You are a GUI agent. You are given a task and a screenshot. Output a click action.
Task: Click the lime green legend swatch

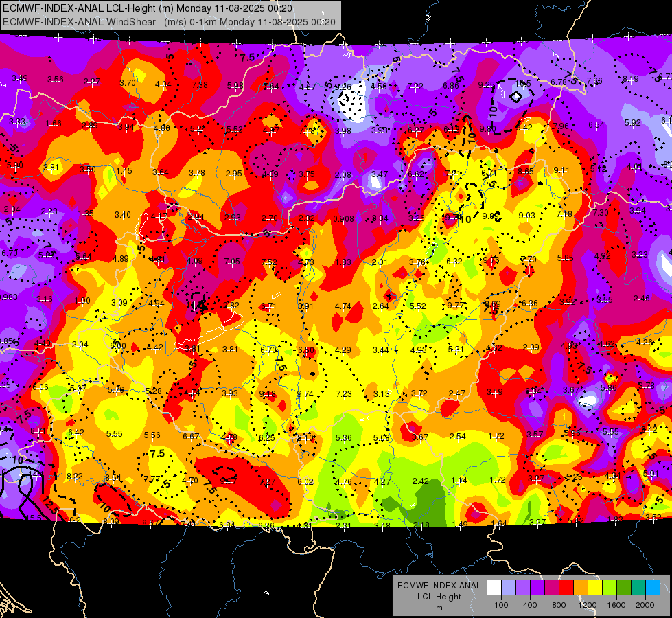[610, 588]
